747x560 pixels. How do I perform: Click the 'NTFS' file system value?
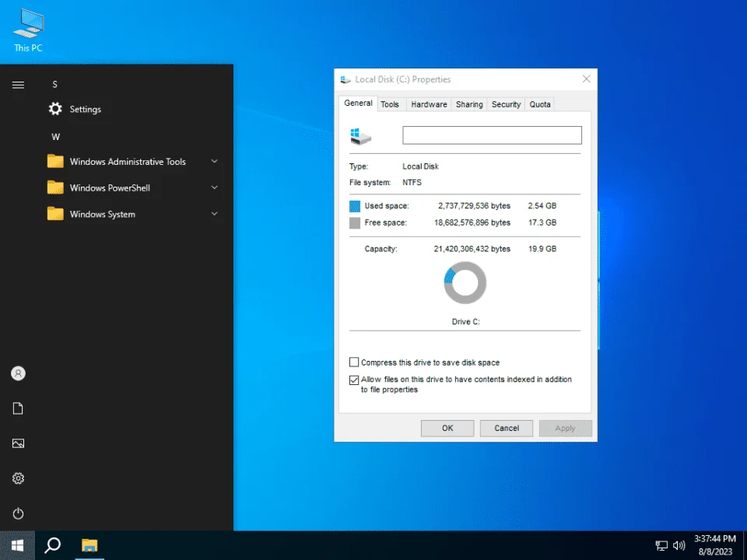412,182
